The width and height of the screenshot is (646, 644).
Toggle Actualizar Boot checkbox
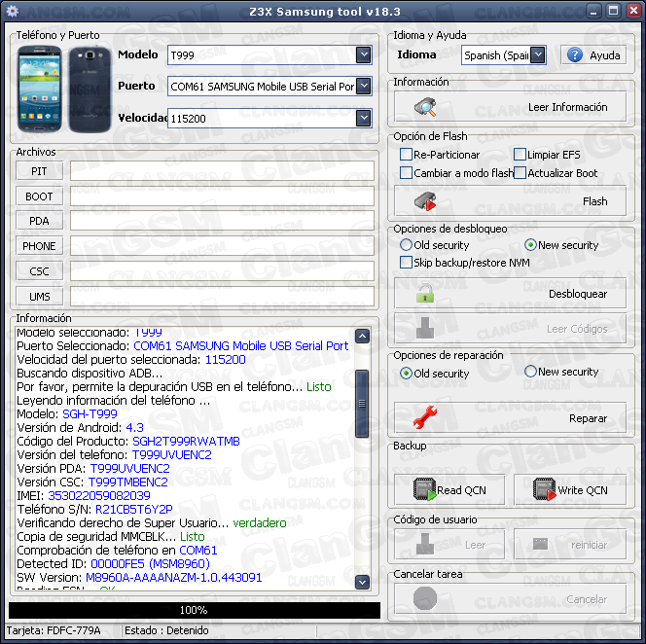520,173
